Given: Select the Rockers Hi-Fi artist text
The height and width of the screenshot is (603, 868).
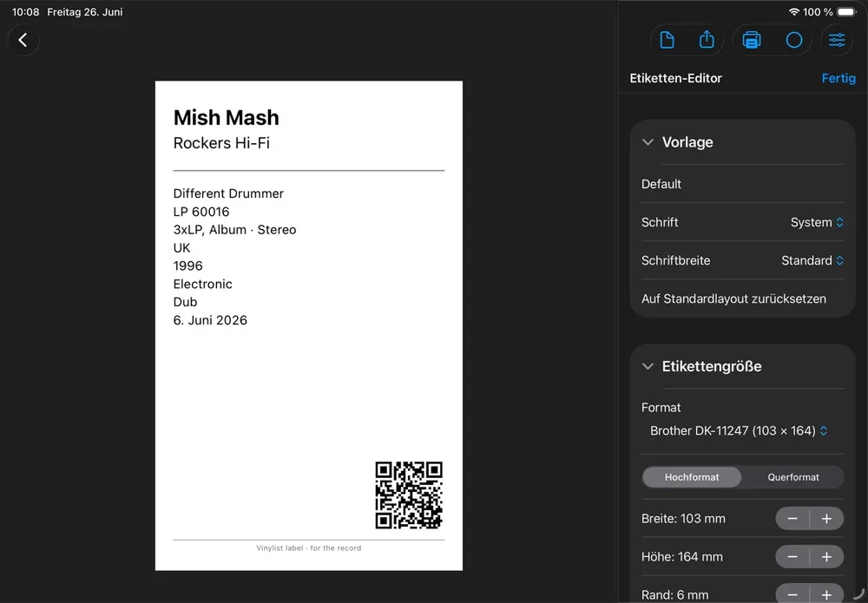Looking at the screenshot, I should pos(221,143).
